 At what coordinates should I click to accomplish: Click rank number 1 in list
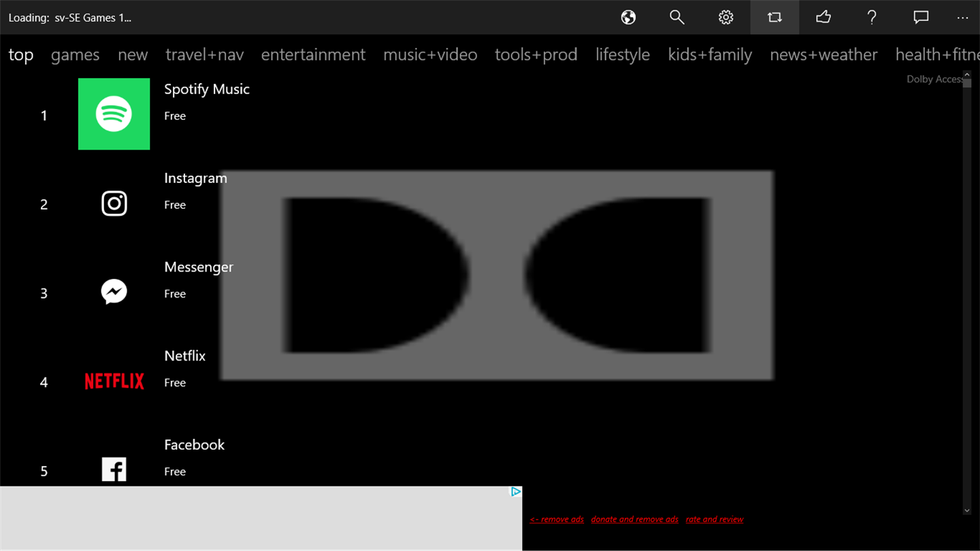click(x=44, y=116)
